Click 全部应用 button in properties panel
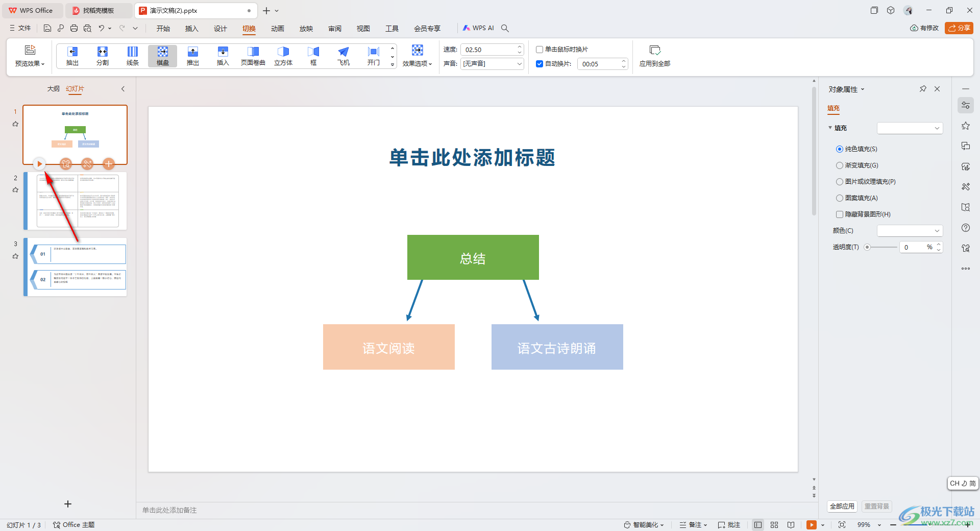This screenshot has height=531, width=980. tap(842, 506)
